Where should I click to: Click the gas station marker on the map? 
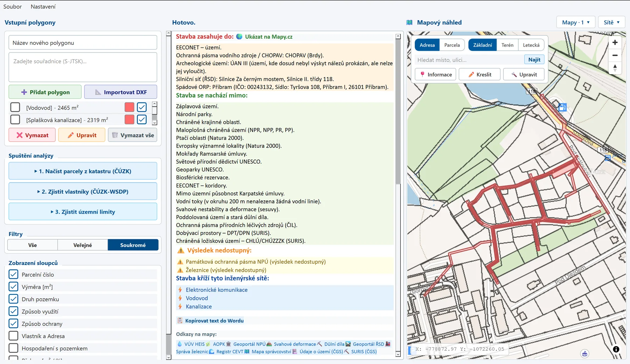click(562, 107)
